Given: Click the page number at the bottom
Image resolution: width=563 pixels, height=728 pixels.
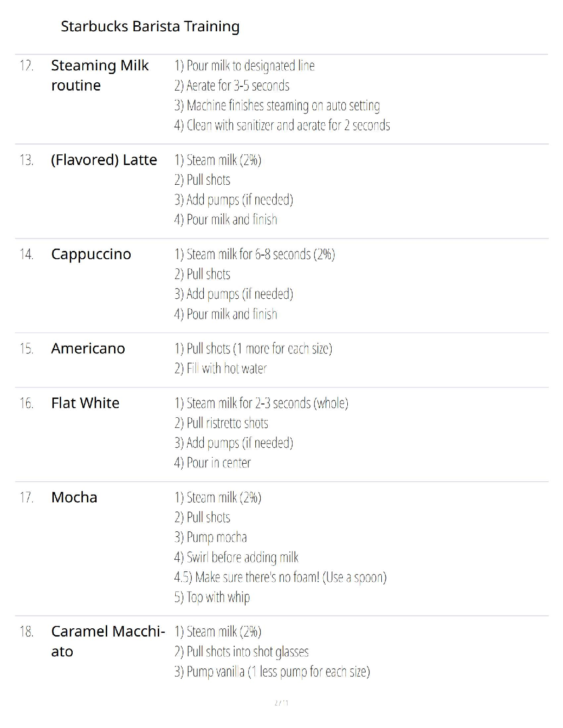Looking at the screenshot, I should point(281,703).
